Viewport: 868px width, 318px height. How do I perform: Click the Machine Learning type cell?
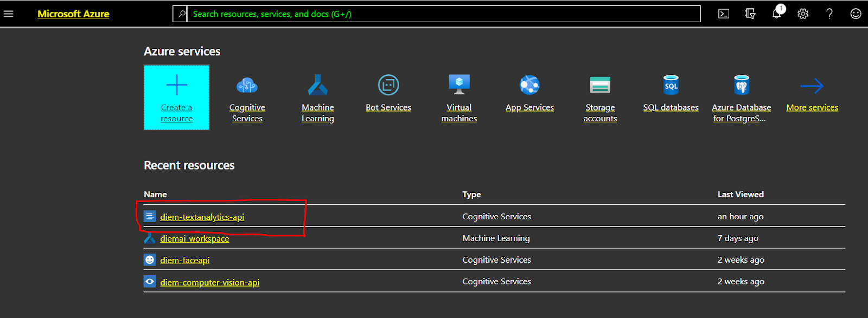pos(496,238)
